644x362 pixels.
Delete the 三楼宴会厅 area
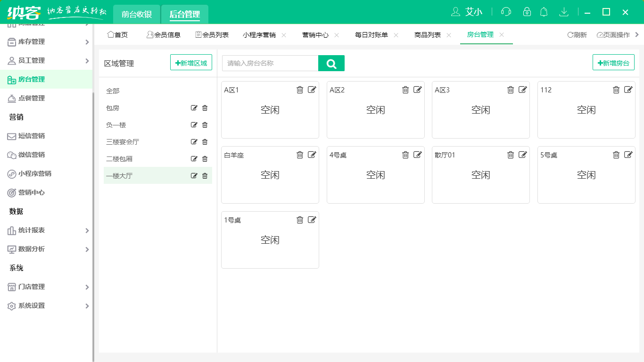coord(205,142)
